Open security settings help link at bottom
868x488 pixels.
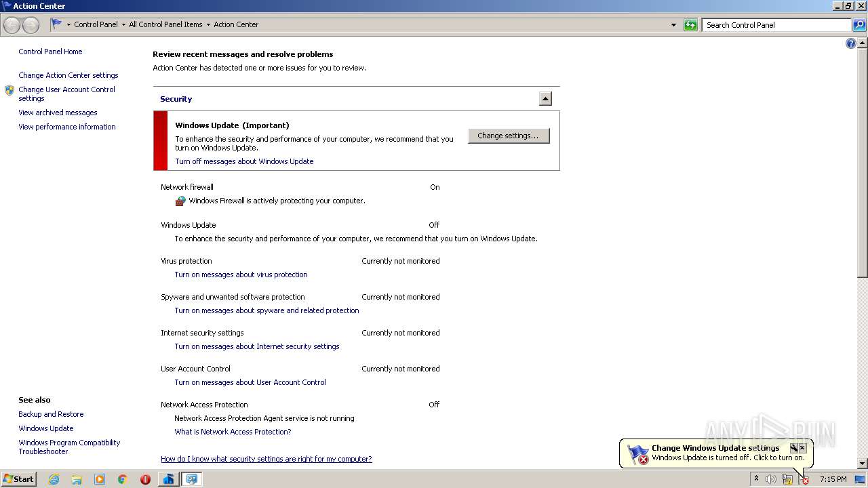tap(267, 459)
